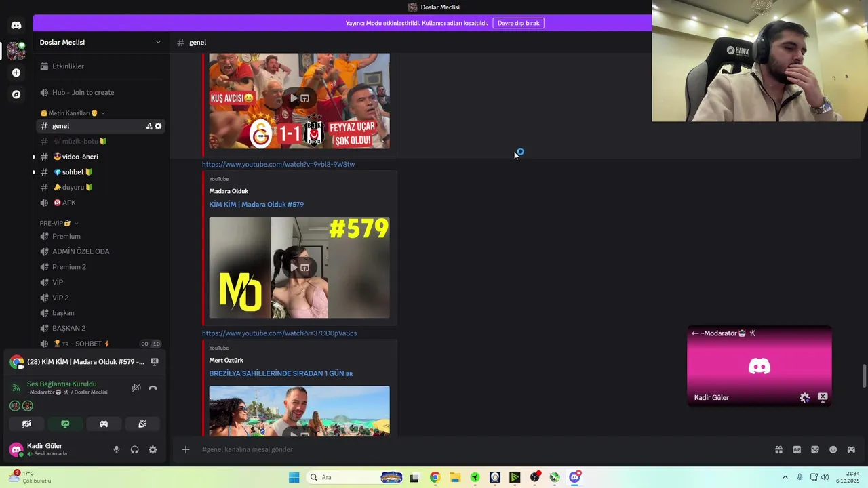Play the Madara Olduk #579 video thumbnail

pos(299,268)
